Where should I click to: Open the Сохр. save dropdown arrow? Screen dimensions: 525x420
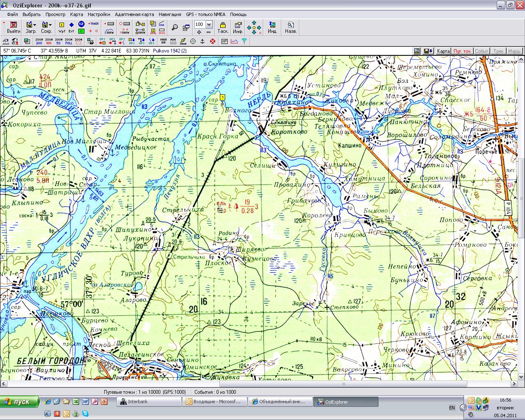pyautogui.click(x=50, y=25)
